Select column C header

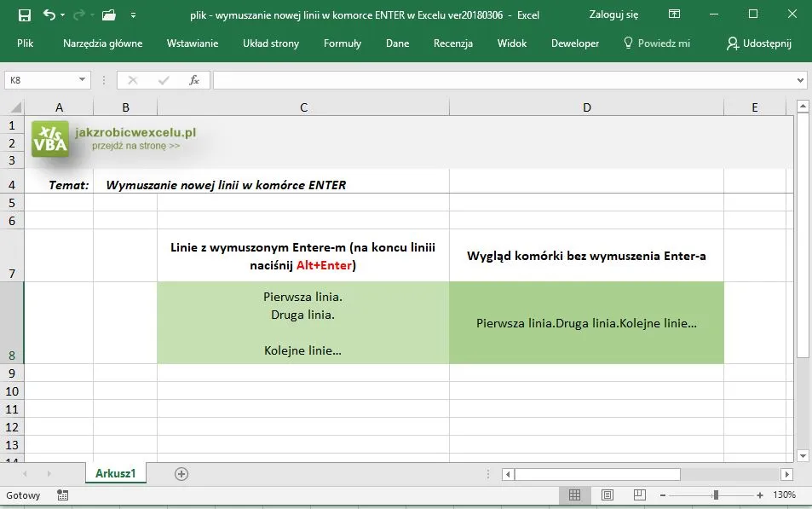(303, 107)
